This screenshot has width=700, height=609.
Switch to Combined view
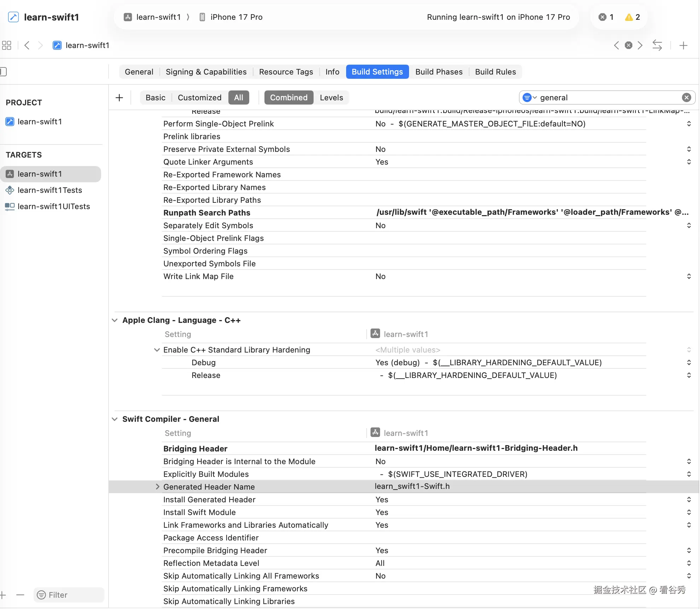coord(289,97)
